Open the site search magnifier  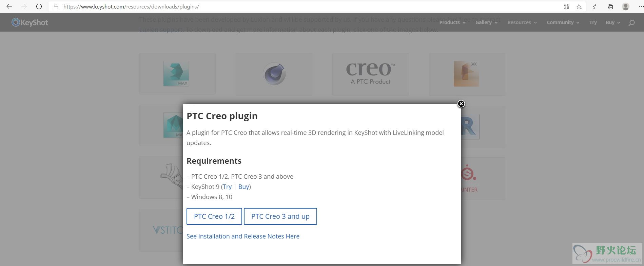point(631,23)
